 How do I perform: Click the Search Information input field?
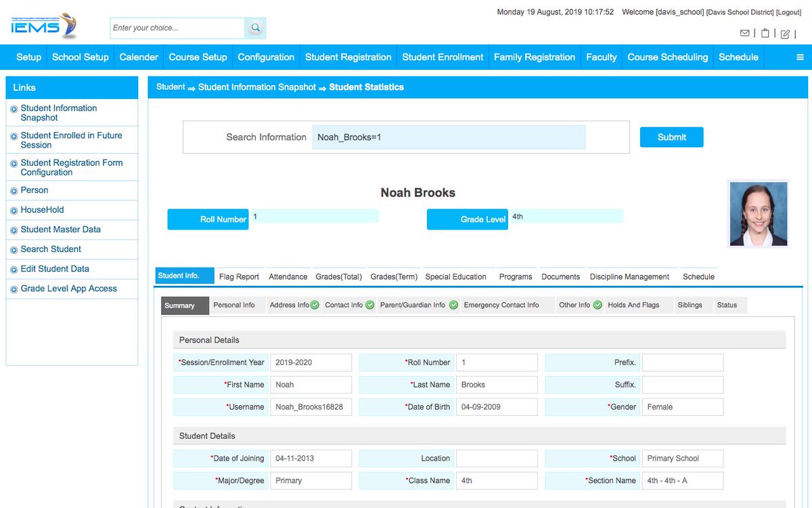(449, 137)
